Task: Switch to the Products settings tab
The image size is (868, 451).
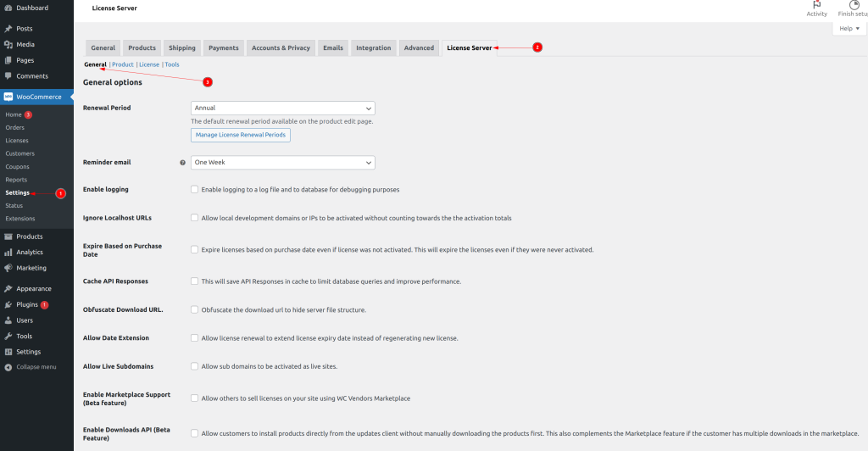Action: [x=142, y=48]
